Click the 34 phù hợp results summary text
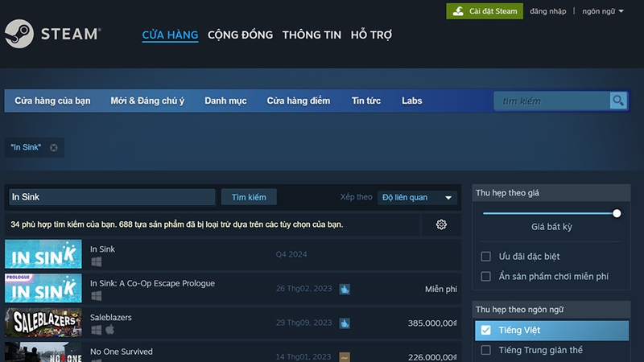 pyautogui.click(x=177, y=224)
